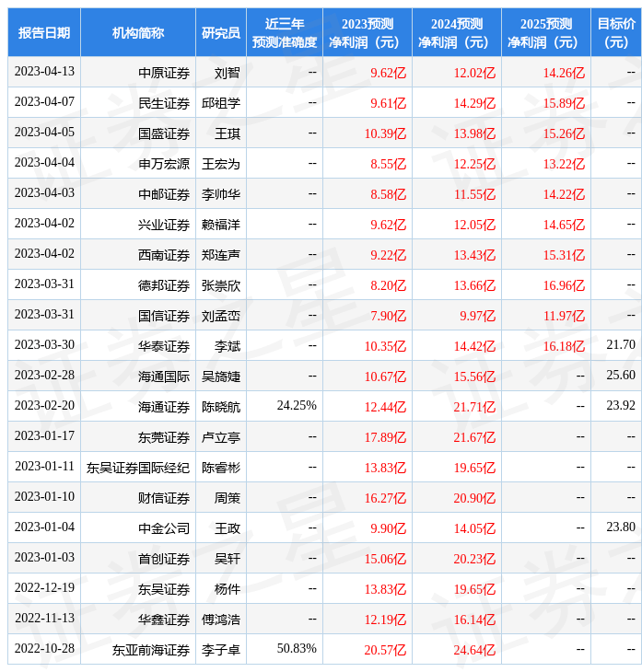
Task: Click the 2025预测净利润 column header
Action: 546,33
